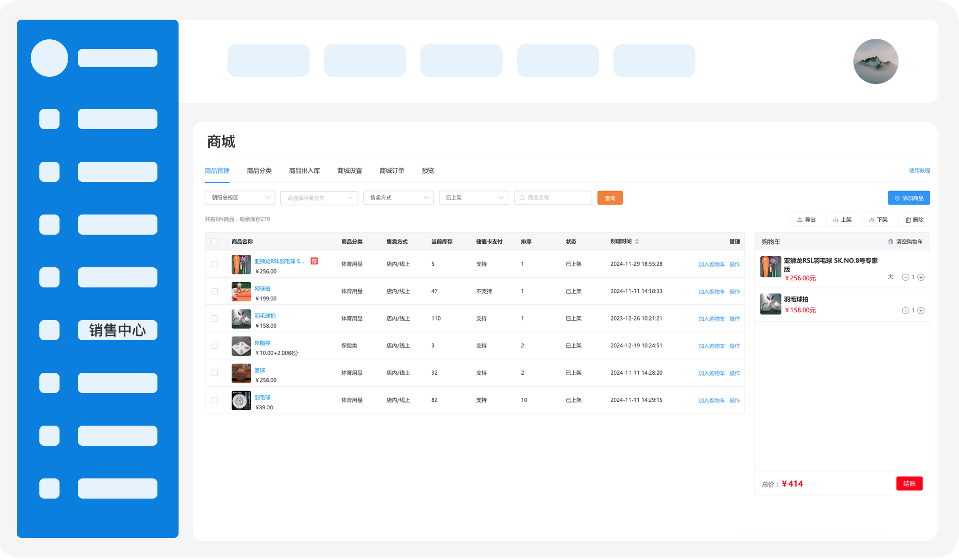Decrease quantity of 亚狮龙RSL羽毛球 in cart
Image resolution: width=959 pixels, height=560 pixels.
[905, 277]
